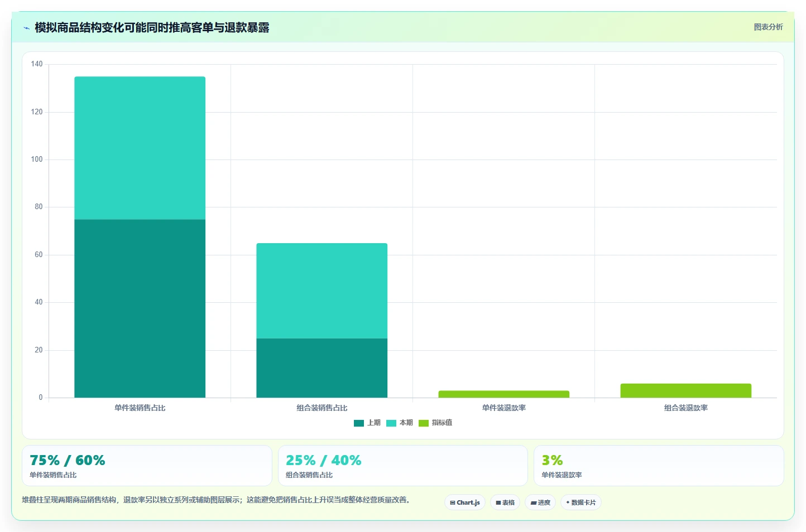The image size is (806, 532).
Task: Toggle the 指标值 legend series
Action: coord(435,423)
